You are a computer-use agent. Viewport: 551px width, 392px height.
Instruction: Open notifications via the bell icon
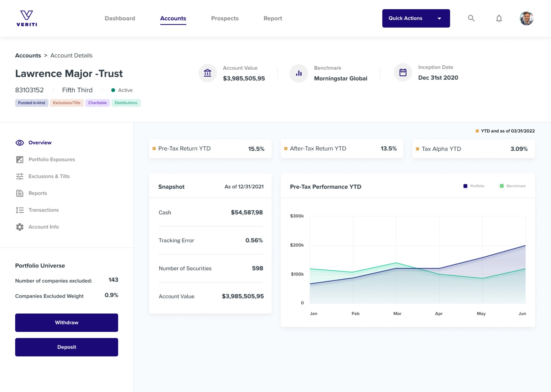click(499, 18)
